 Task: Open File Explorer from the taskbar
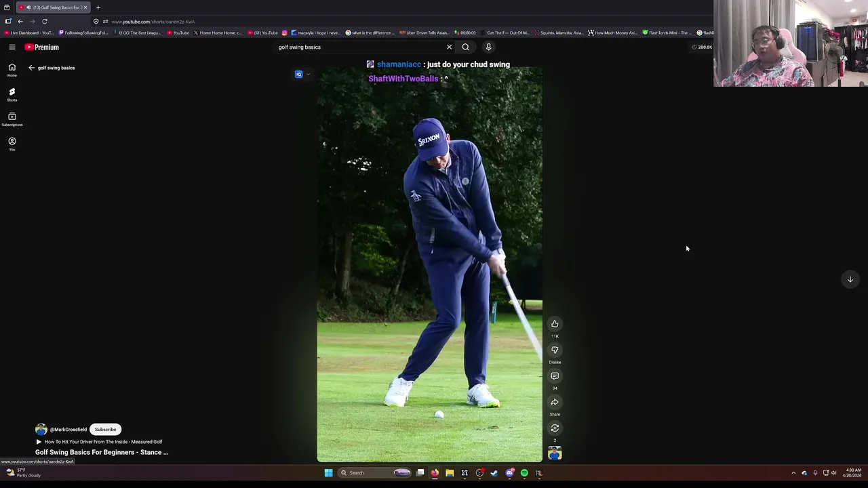450,473
